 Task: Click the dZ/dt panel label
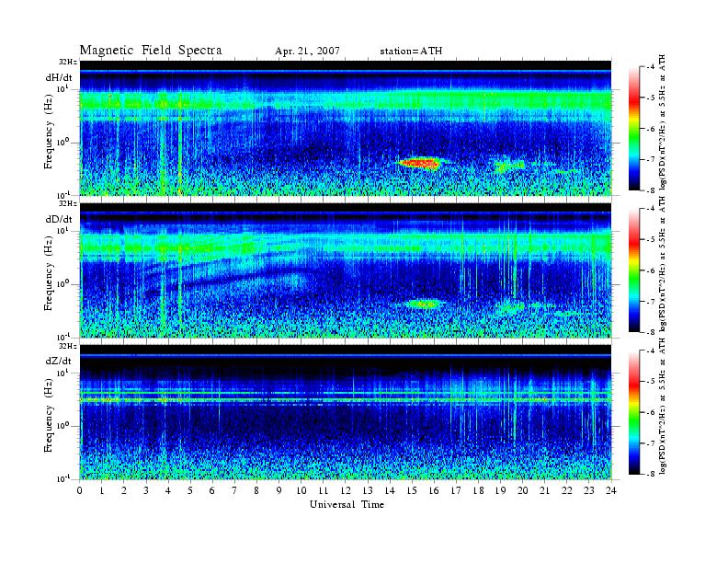(x=59, y=361)
